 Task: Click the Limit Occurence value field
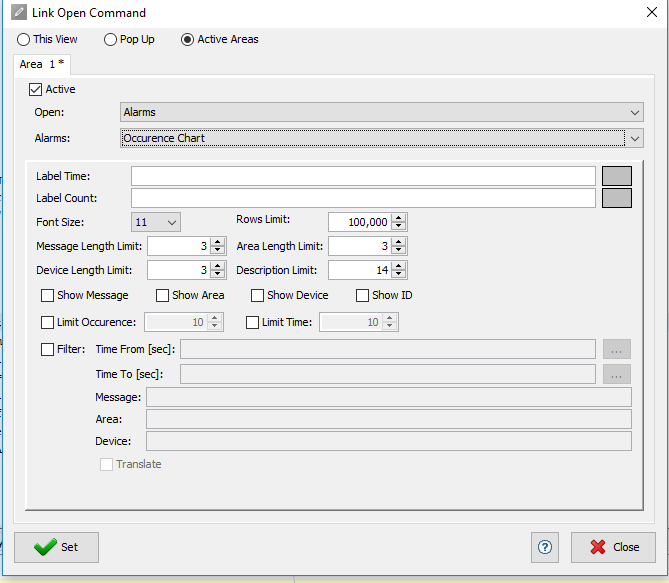(x=176, y=322)
